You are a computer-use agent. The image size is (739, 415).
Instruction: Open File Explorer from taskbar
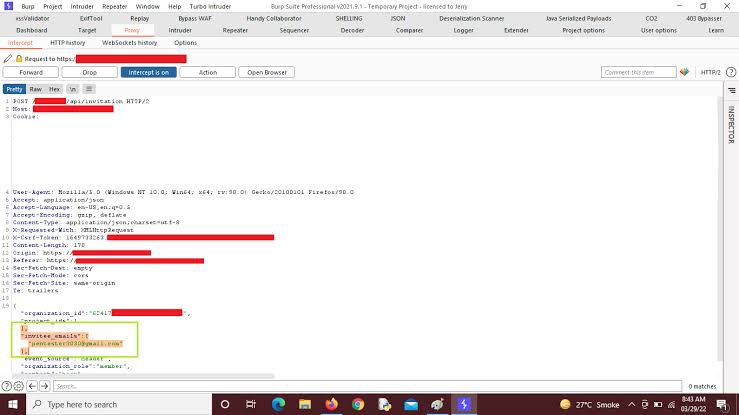click(x=305, y=404)
